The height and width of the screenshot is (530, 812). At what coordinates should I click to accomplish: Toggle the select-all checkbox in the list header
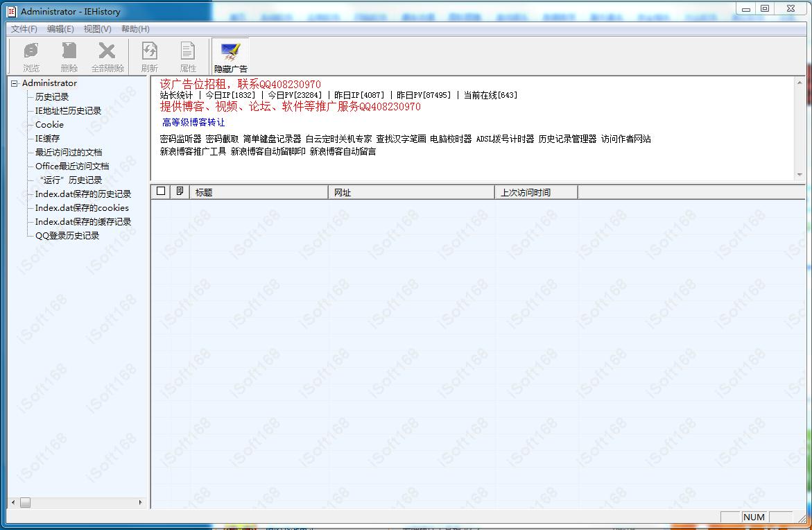tap(160, 191)
